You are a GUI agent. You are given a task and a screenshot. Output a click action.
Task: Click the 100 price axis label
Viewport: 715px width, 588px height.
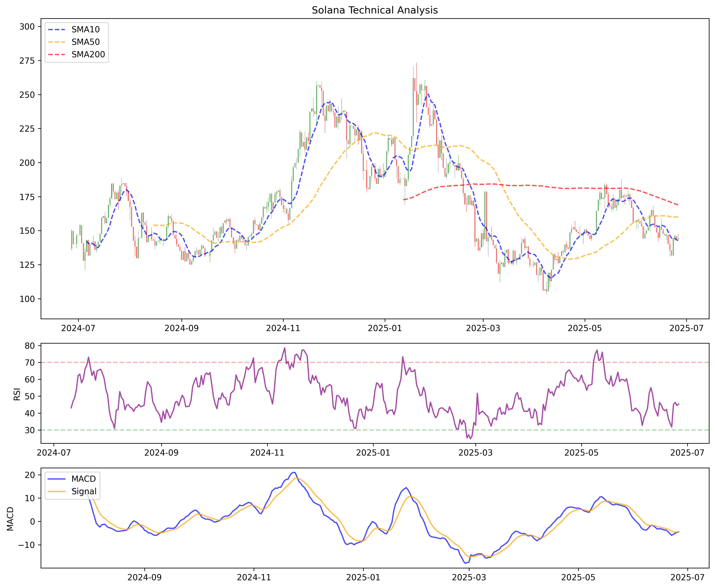pos(27,299)
